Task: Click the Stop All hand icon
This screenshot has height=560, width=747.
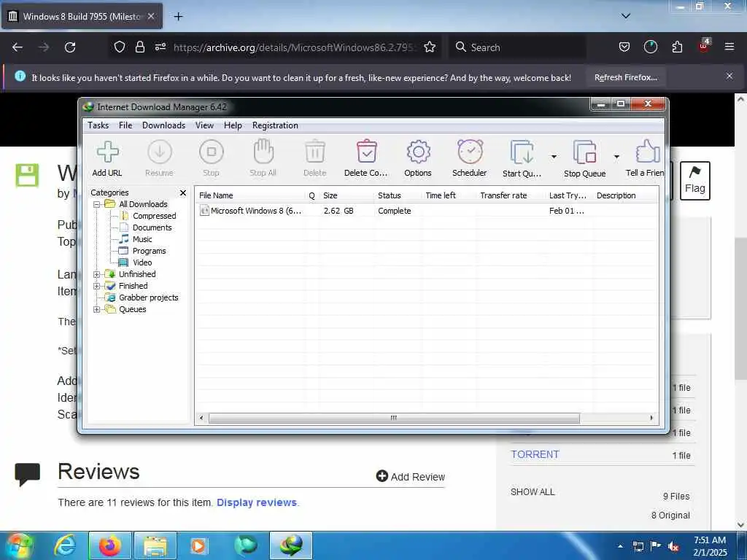Action: [263, 152]
